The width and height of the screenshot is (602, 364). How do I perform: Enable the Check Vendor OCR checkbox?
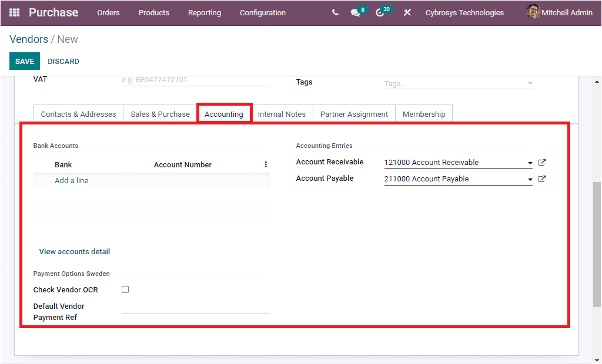(125, 289)
